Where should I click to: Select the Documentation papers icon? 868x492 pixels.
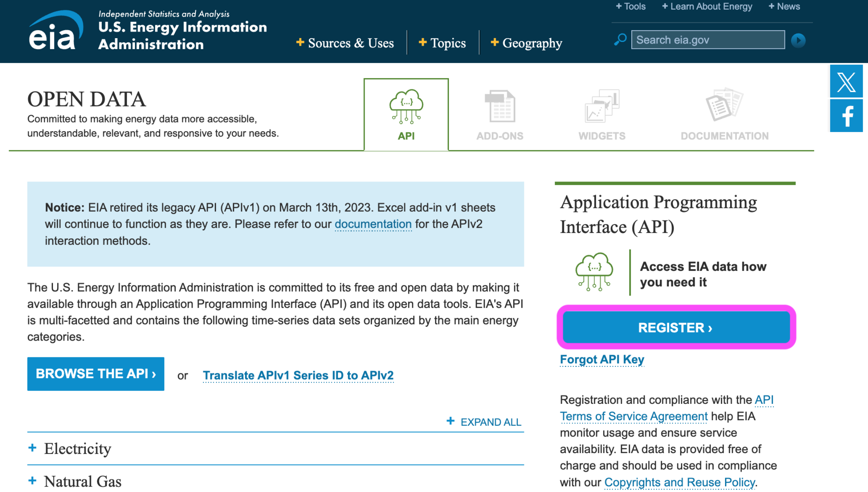click(x=724, y=105)
